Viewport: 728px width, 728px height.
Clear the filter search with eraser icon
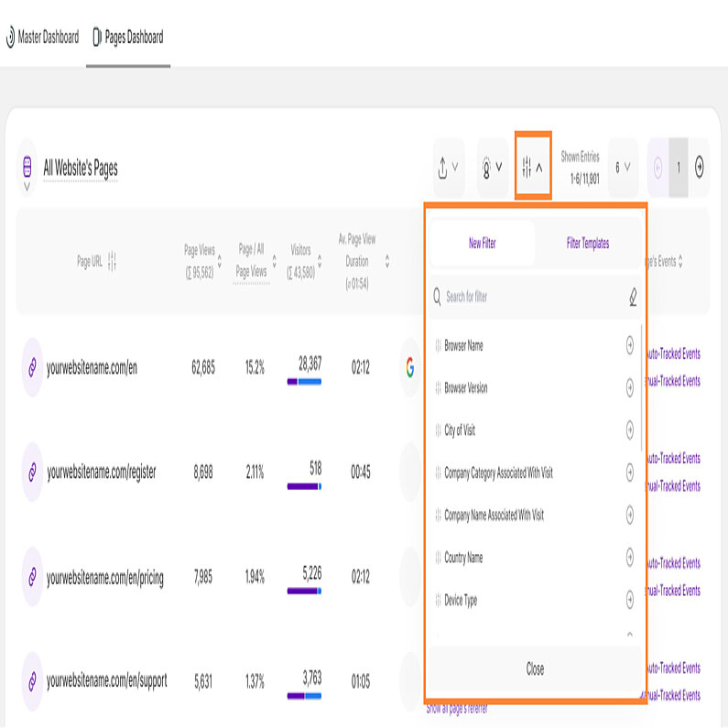[633, 297]
